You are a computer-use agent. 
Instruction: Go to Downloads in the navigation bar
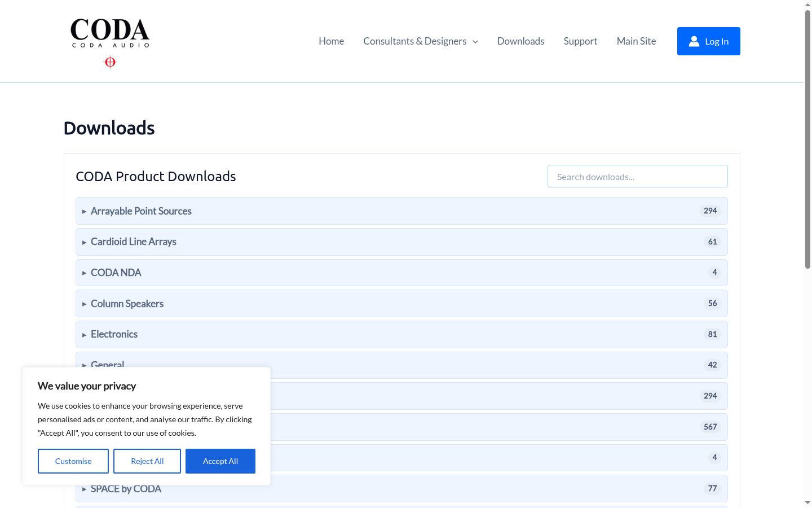point(520,41)
